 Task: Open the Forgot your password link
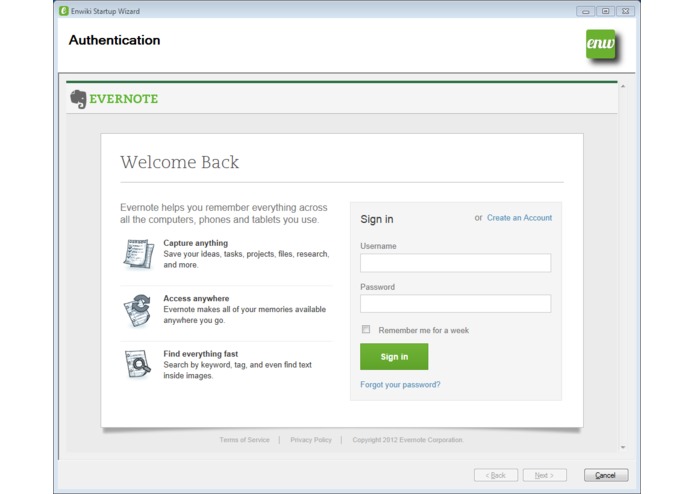click(400, 385)
